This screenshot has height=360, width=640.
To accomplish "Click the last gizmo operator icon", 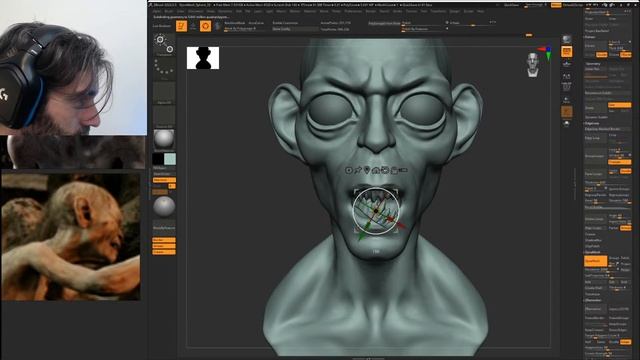I will click(x=403, y=170).
